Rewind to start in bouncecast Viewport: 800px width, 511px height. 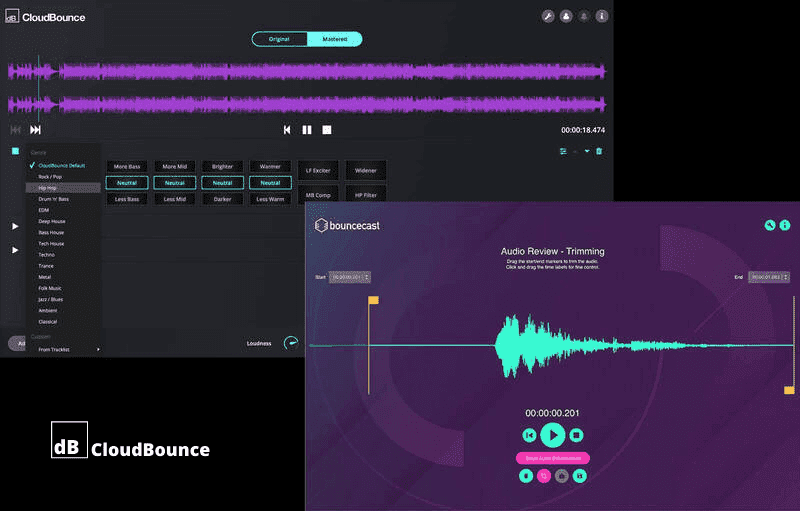pos(530,435)
